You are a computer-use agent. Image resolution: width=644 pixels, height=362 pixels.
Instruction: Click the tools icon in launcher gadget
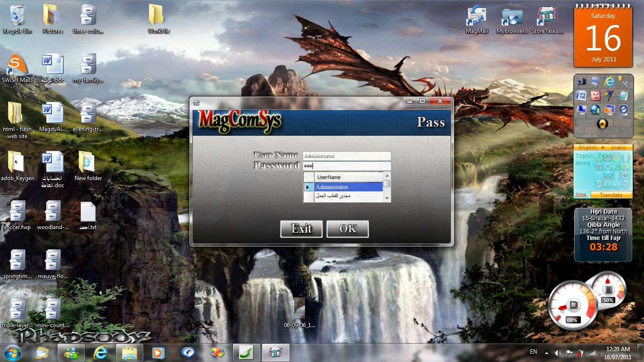(x=623, y=82)
